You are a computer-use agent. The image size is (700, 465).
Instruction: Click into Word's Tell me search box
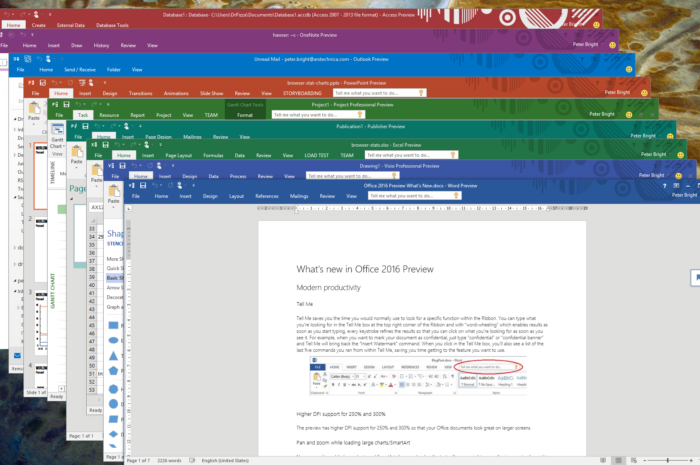click(x=414, y=195)
